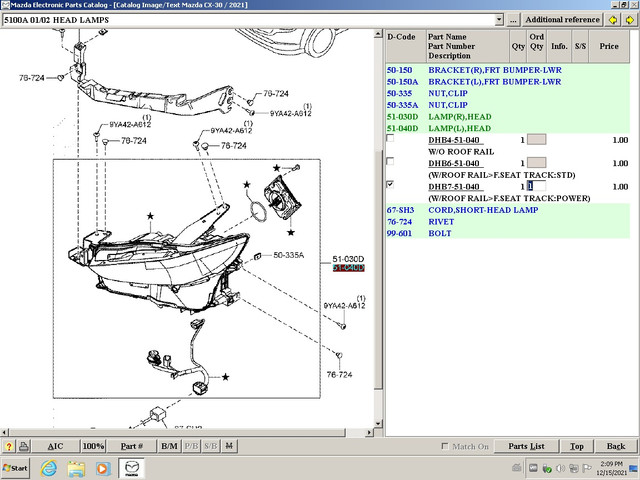Screen dimensions: 640x480
Task: Select 50-335 NUT,CLIP row
Action: 507,93
